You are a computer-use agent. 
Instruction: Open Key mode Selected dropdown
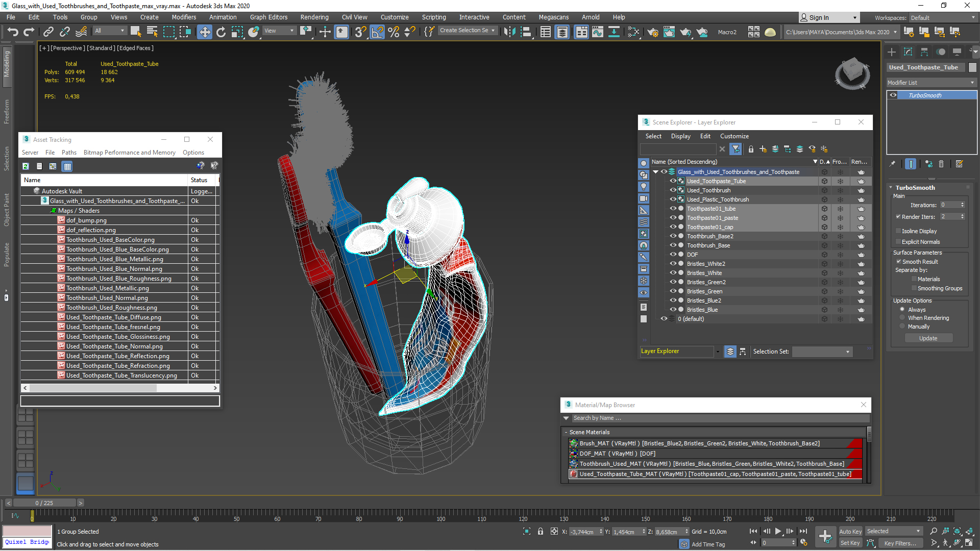pos(894,531)
